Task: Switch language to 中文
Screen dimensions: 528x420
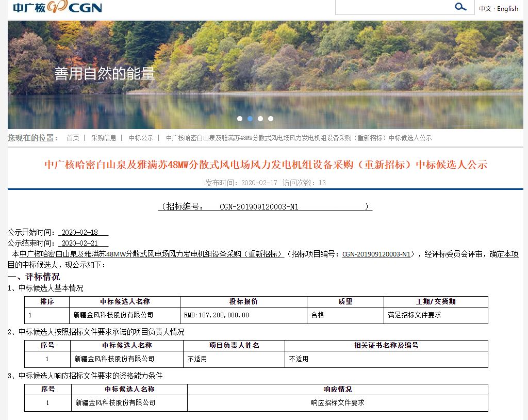Action: click(x=485, y=9)
